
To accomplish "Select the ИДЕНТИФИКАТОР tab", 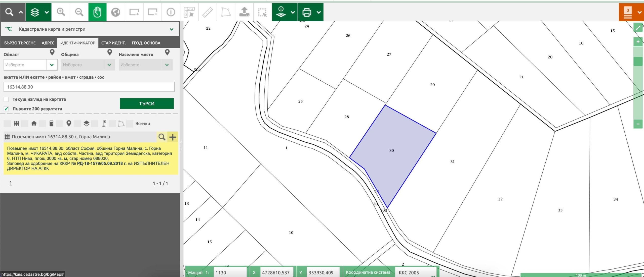I will coord(78,43).
